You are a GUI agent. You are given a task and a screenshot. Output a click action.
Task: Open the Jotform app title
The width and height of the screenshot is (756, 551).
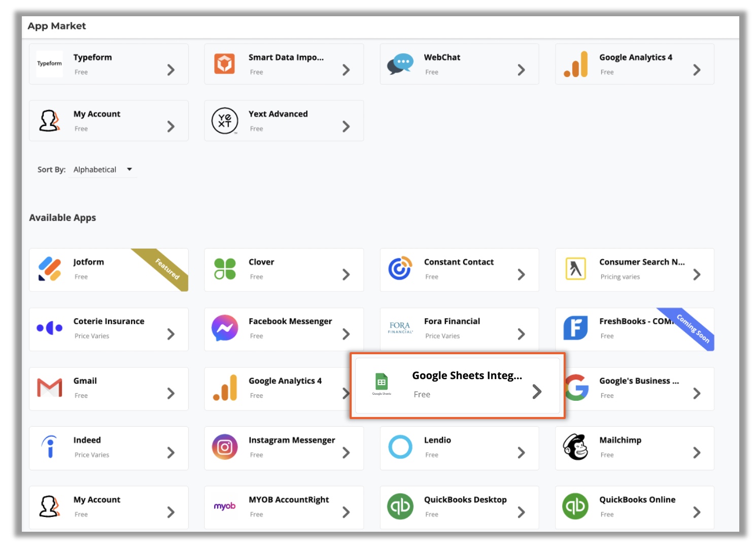88,262
